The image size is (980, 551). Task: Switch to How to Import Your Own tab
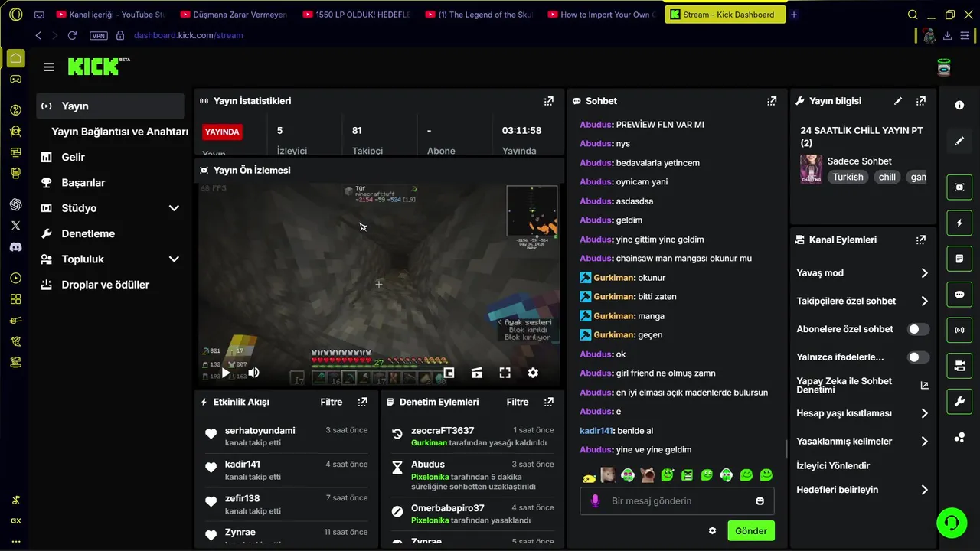click(601, 15)
